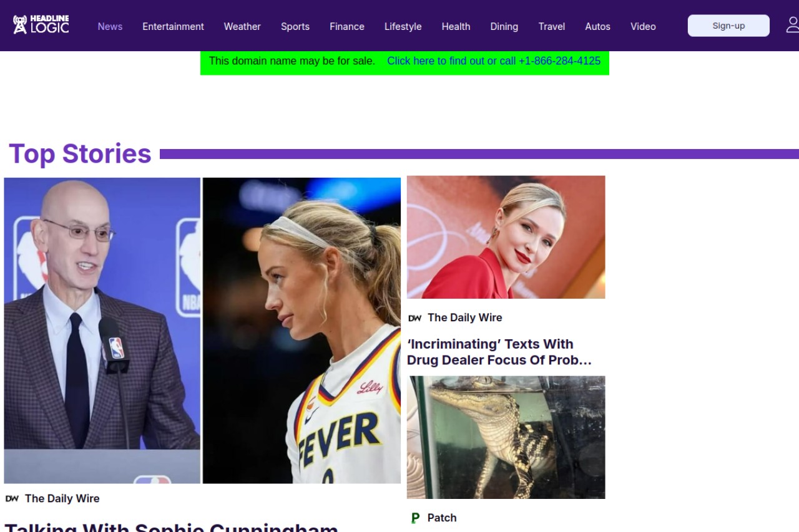799x532 pixels.
Task: Go to the Entertainment section
Action: coord(173,26)
